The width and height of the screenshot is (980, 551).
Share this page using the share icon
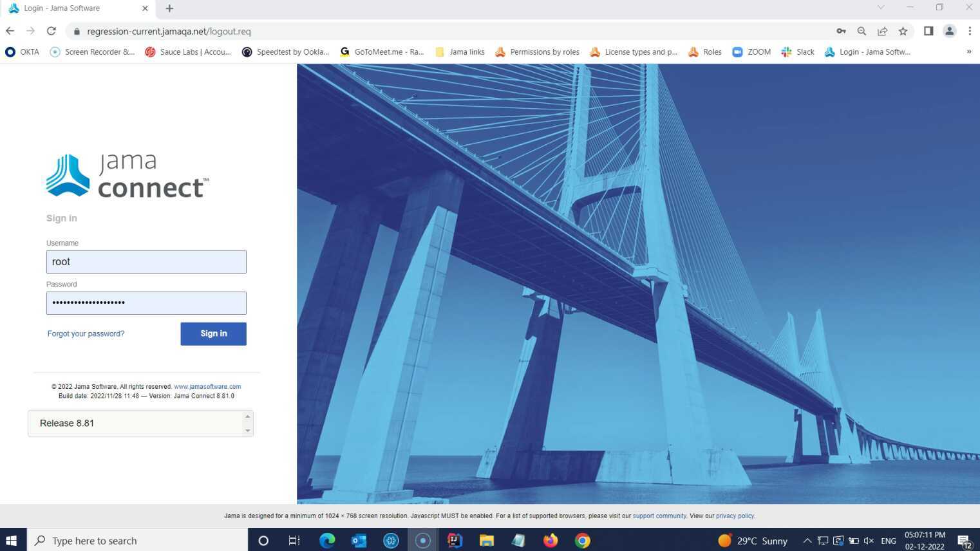882,31
